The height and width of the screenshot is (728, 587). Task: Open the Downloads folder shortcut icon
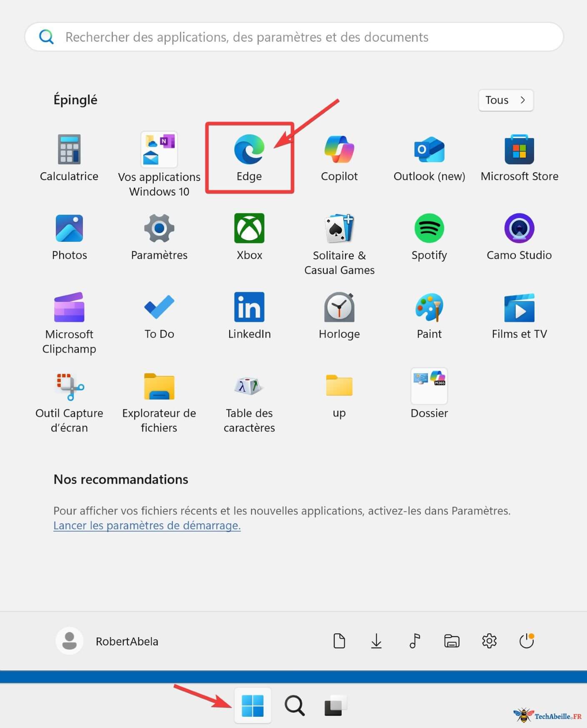(376, 641)
